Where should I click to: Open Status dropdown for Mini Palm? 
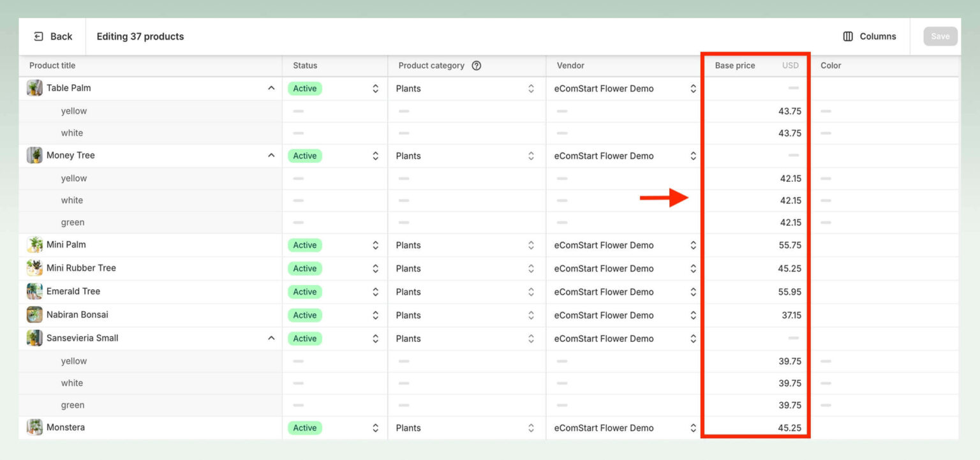(x=375, y=245)
